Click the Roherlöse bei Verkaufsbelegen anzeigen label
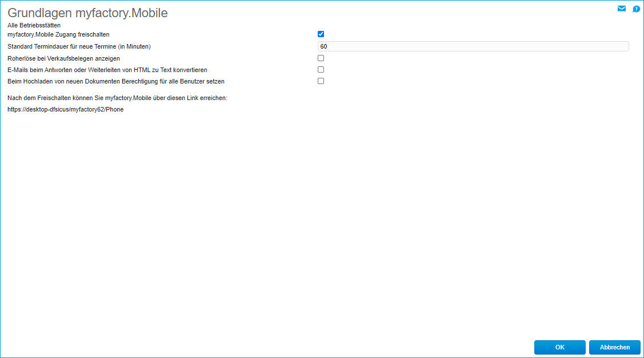Screen dimensions: 644x358 (63, 58)
